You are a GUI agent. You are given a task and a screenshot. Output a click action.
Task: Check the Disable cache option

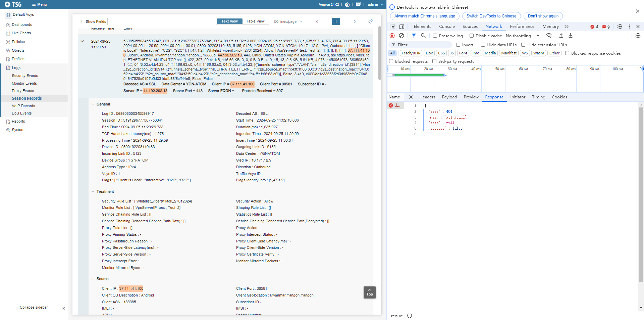[x=472, y=36]
